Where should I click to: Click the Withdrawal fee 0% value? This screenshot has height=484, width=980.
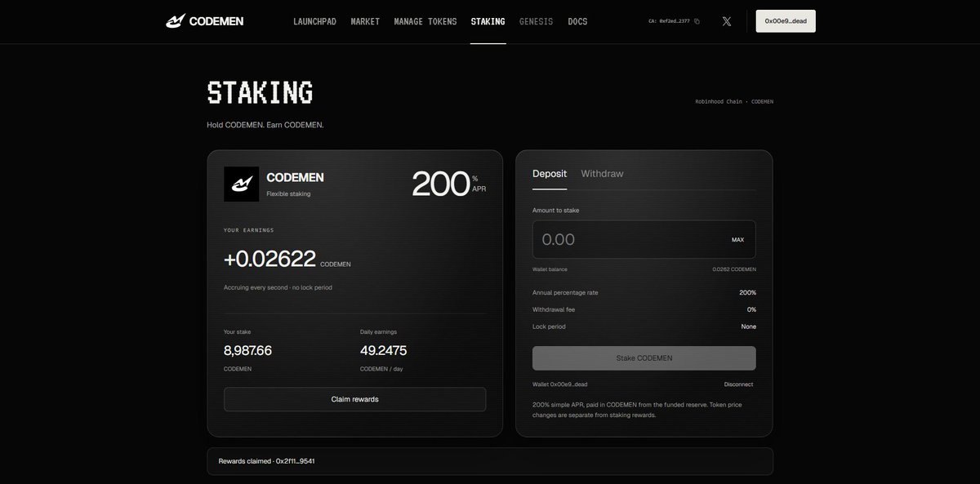point(751,309)
